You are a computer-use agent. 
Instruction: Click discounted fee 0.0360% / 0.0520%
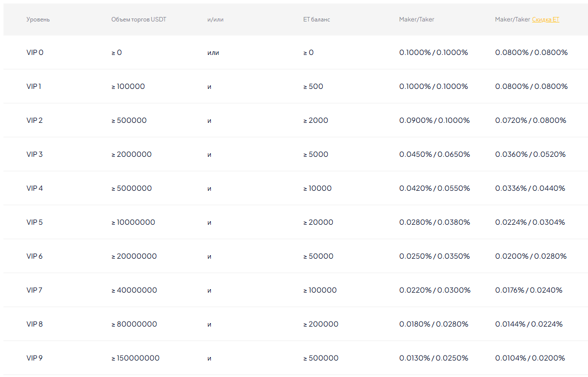[530, 154]
